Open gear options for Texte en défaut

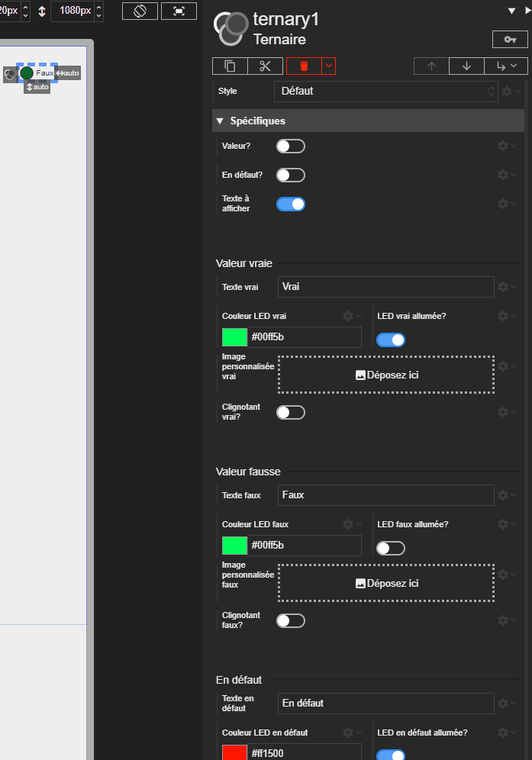click(x=508, y=704)
